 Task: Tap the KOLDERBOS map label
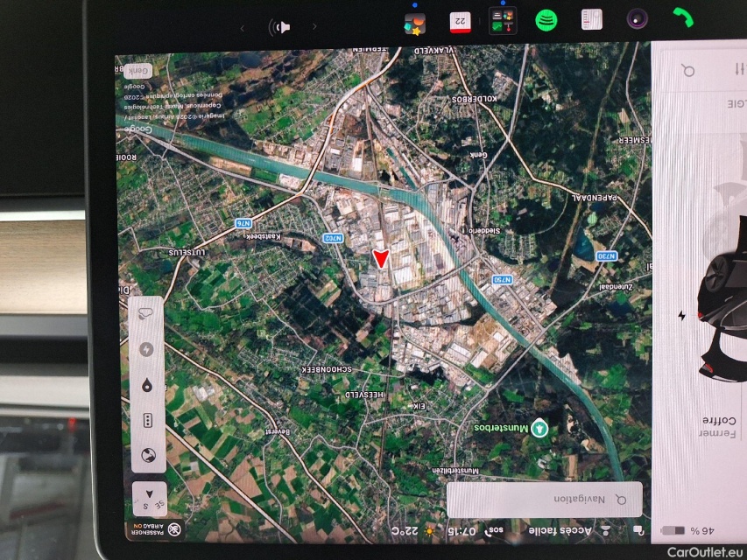474,99
